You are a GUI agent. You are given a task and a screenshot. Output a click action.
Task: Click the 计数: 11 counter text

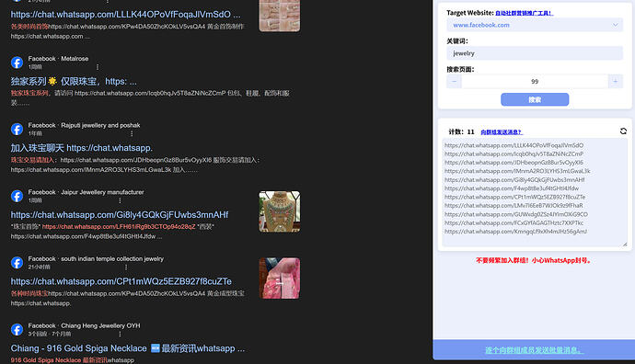click(x=461, y=131)
